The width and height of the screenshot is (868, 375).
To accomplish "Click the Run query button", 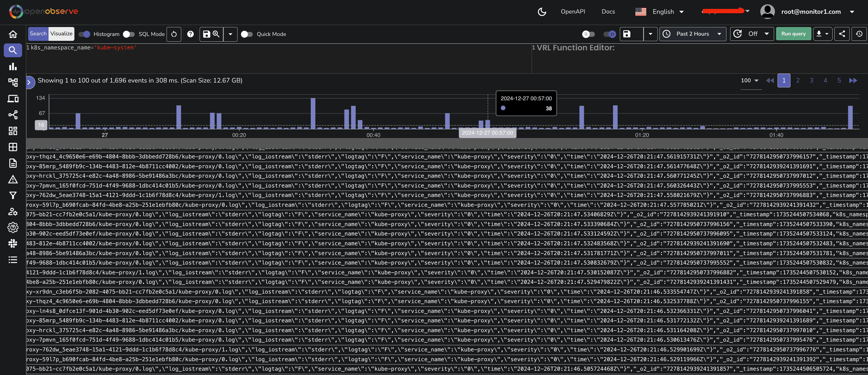I will [793, 34].
